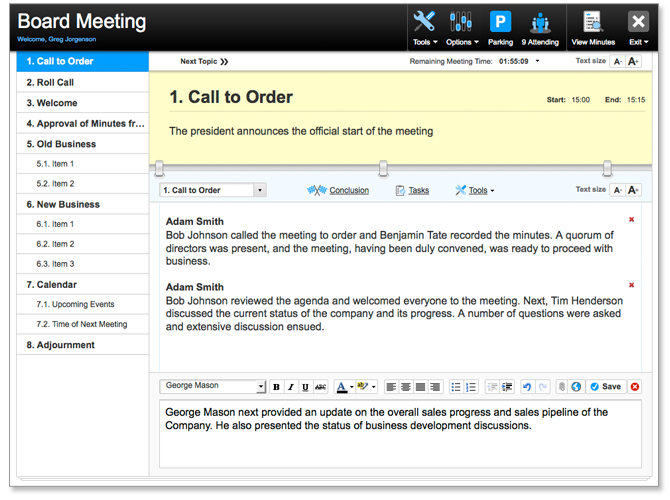Viewport: 670px width, 500px height.
Task: Open the Tools menu in header
Action: (425, 28)
